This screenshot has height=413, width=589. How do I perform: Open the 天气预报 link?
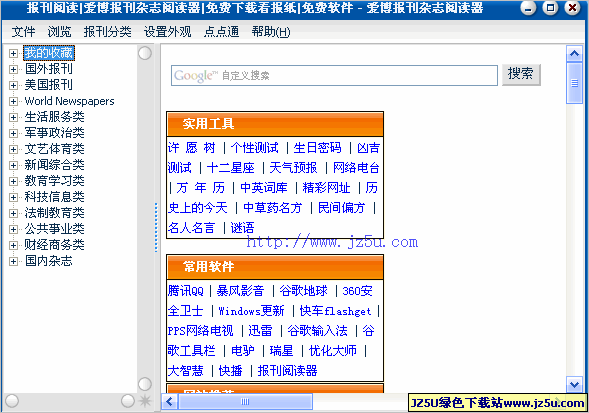(293, 168)
